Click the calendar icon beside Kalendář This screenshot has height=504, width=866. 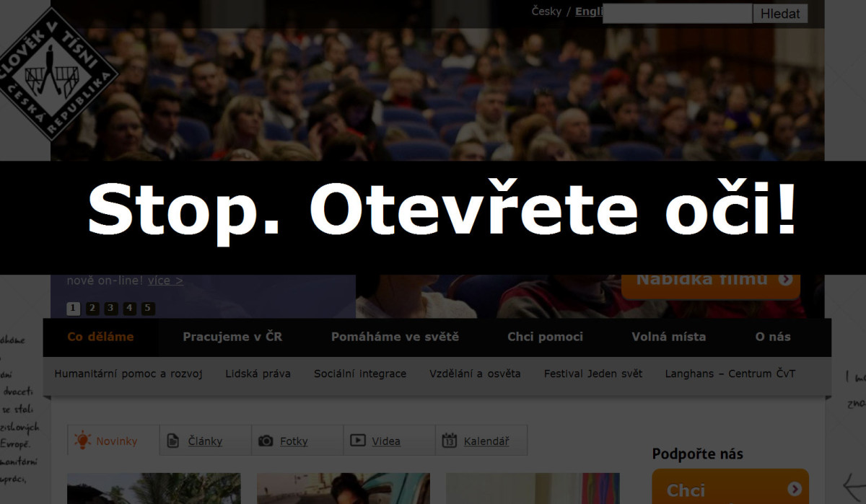click(450, 441)
